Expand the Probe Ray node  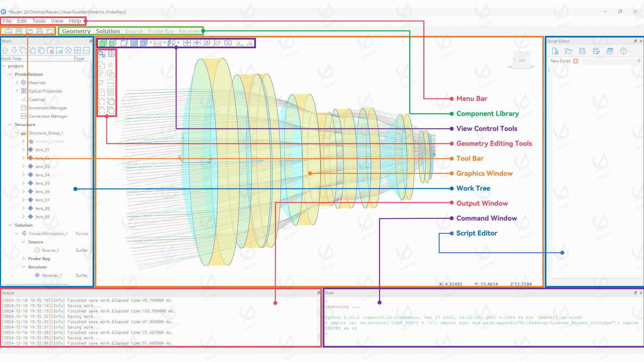tap(23, 258)
